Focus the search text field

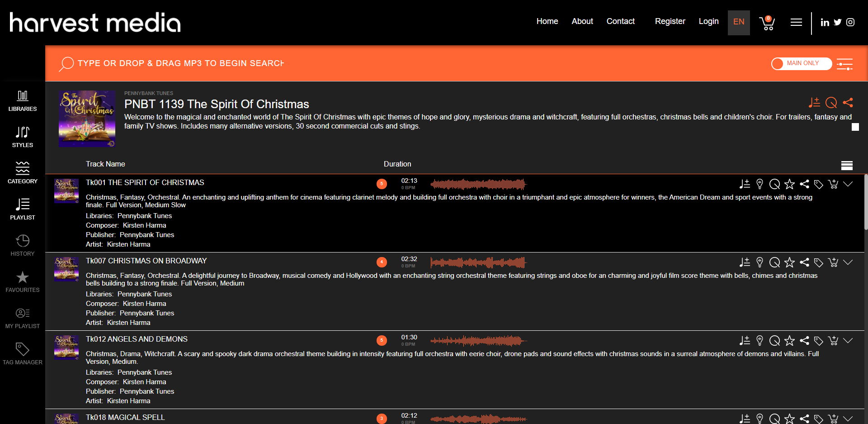[181, 63]
